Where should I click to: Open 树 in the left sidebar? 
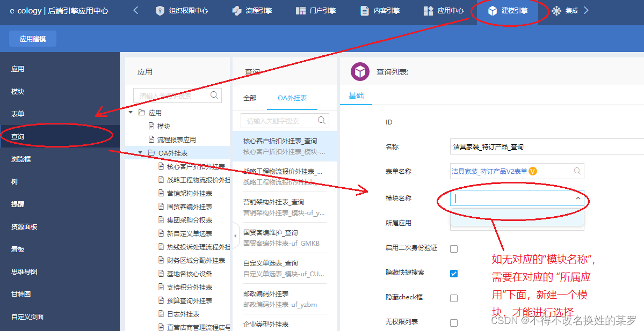coord(60,182)
